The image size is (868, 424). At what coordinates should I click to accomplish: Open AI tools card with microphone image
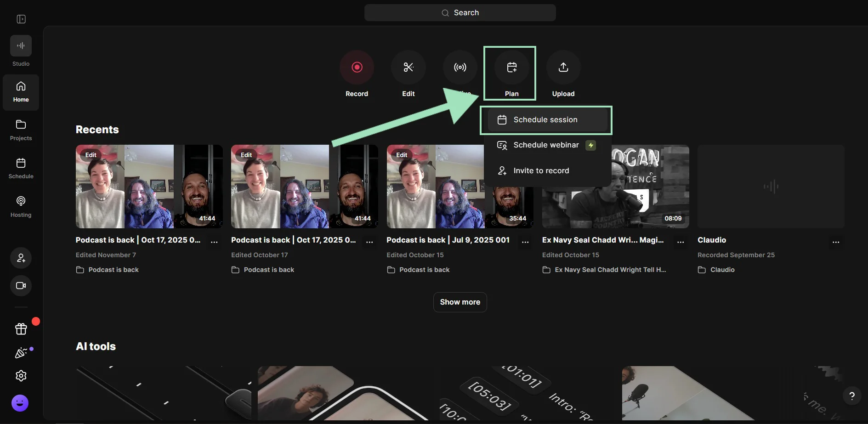point(709,393)
